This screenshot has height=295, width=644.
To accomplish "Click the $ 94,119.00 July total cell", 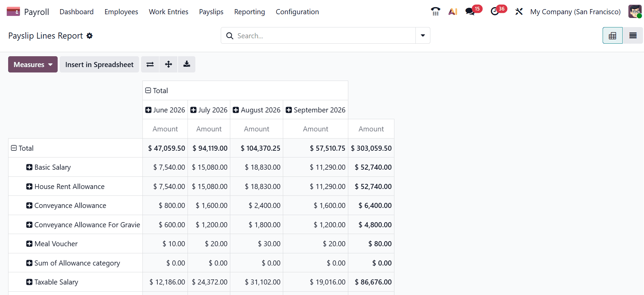I will click(209, 148).
